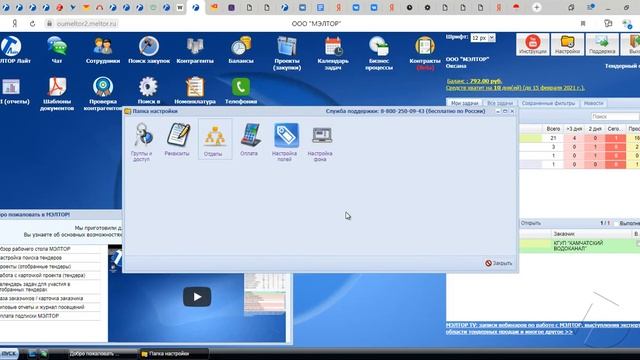Open Контракты (Beta) icon

point(425,53)
